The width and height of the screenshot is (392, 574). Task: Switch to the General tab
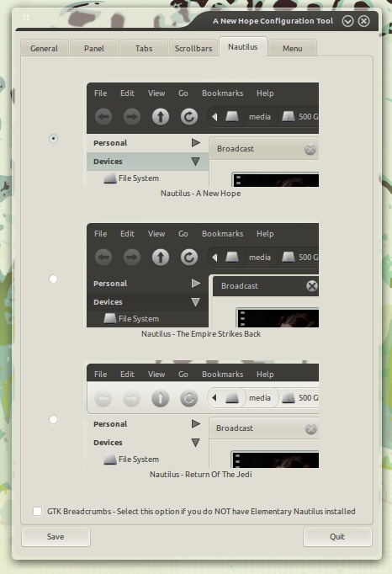click(x=45, y=48)
